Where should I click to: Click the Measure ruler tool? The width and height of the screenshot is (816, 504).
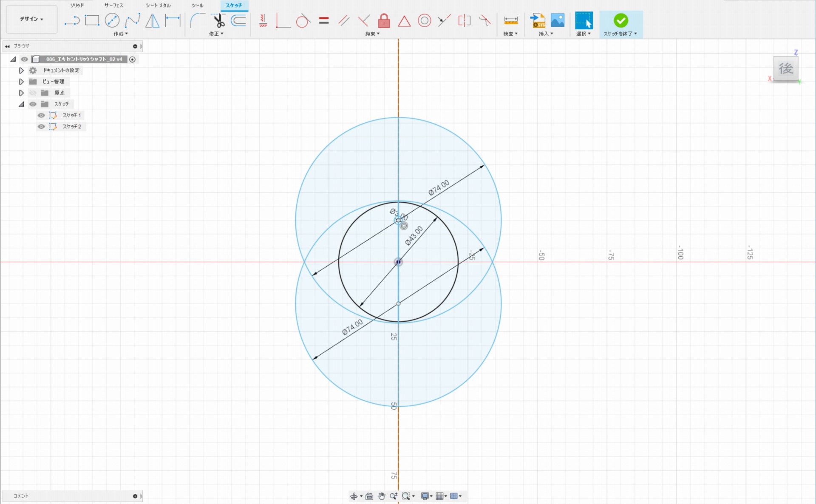510,20
